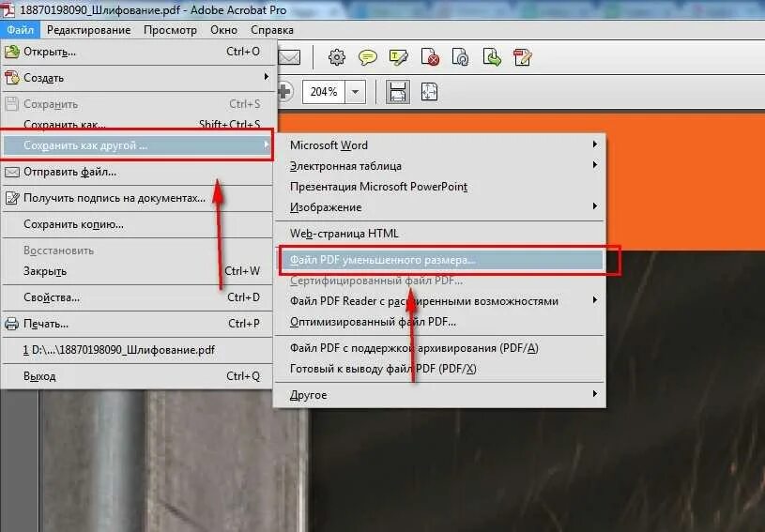The image size is (765, 532).
Task: Click the 204% zoom value field
Action: (324, 92)
